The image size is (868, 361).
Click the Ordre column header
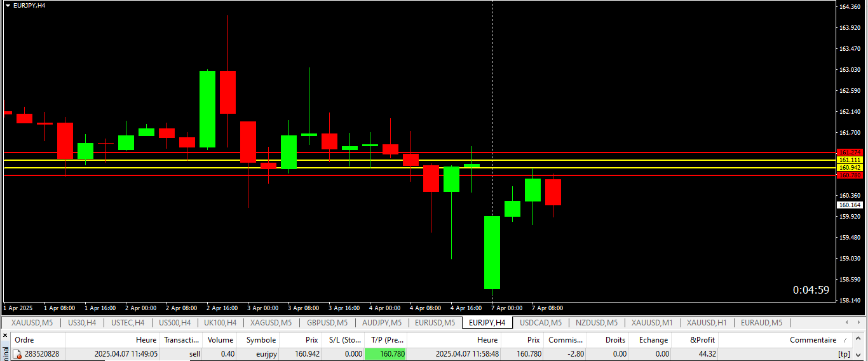click(x=24, y=340)
